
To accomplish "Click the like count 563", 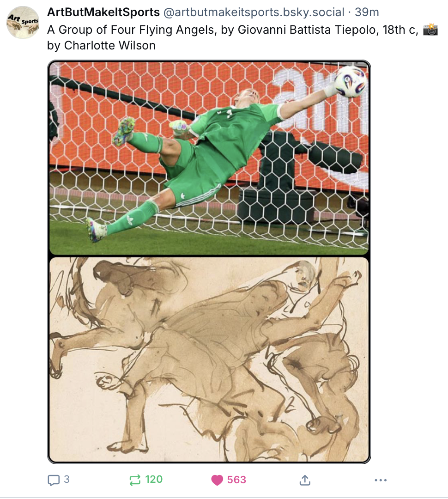I will [x=236, y=480].
